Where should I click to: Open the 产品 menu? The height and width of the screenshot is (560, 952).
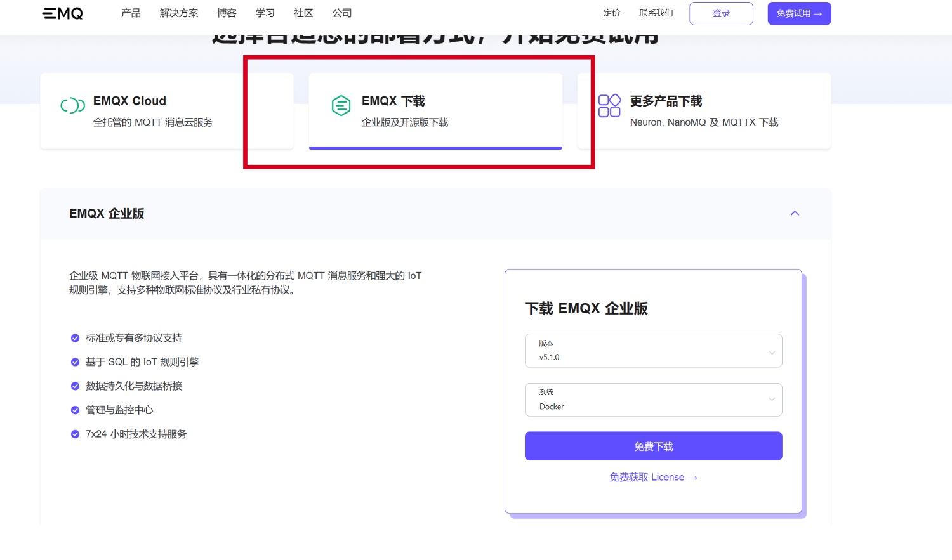(131, 13)
